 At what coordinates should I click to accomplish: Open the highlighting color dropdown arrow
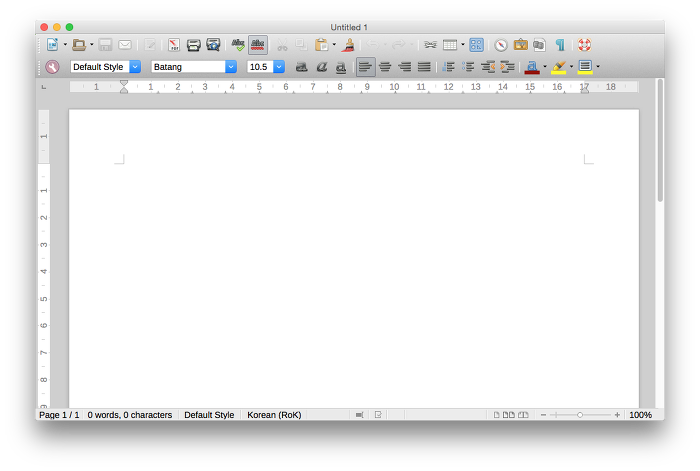(x=571, y=67)
